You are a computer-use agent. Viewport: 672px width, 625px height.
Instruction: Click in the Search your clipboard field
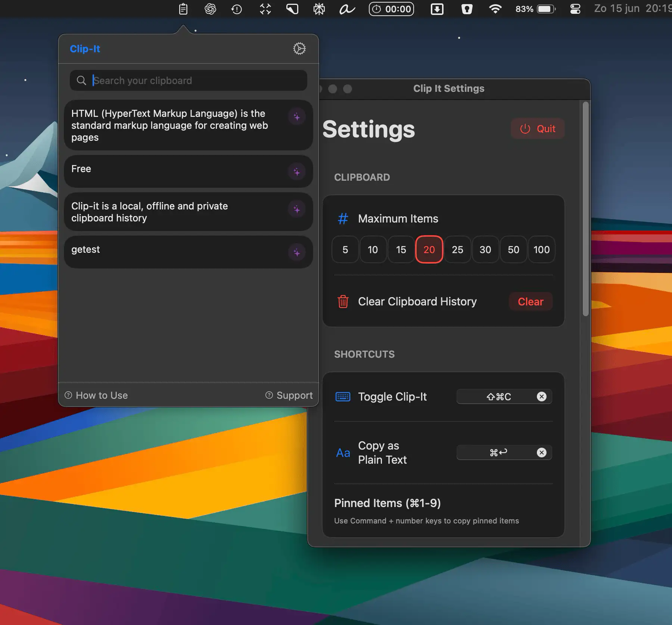pos(189,80)
